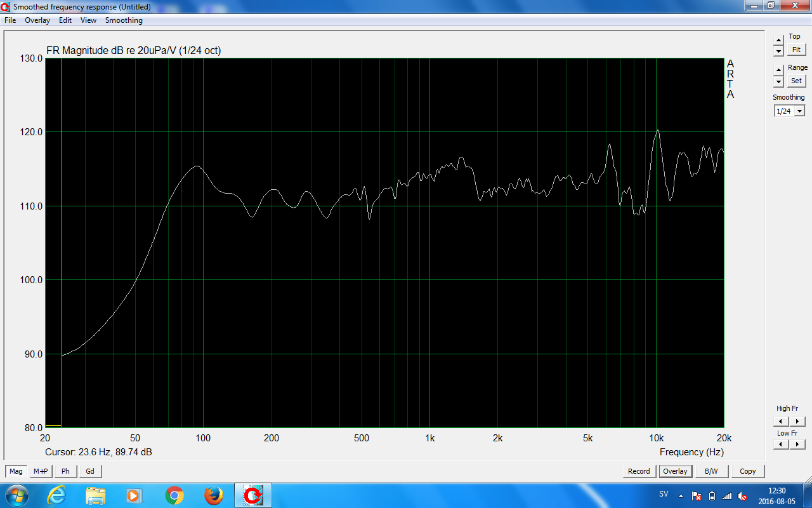Screen dimensions: 812x508
Task: Open the File menu
Action: point(10,20)
